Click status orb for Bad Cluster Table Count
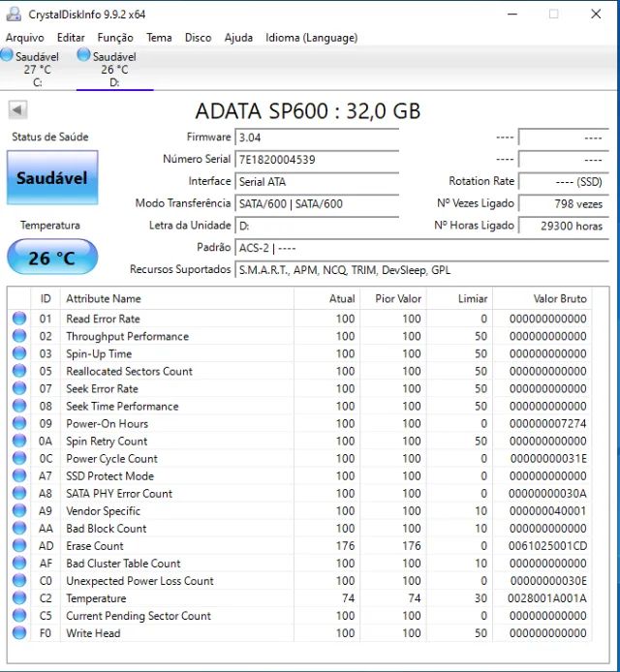 tap(19, 564)
